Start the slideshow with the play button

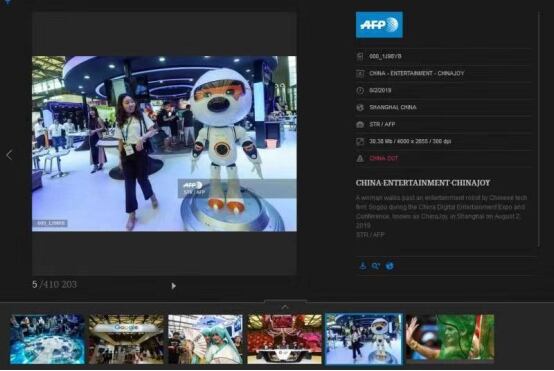[173, 286]
